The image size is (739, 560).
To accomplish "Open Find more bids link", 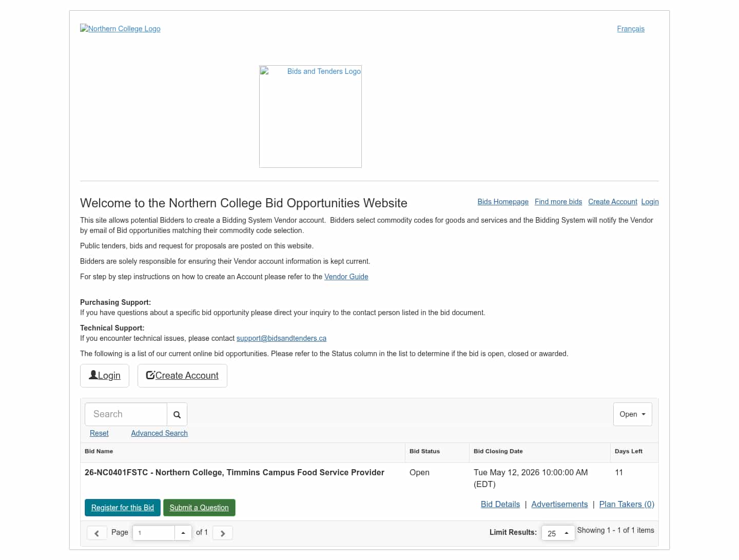I will point(558,202).
